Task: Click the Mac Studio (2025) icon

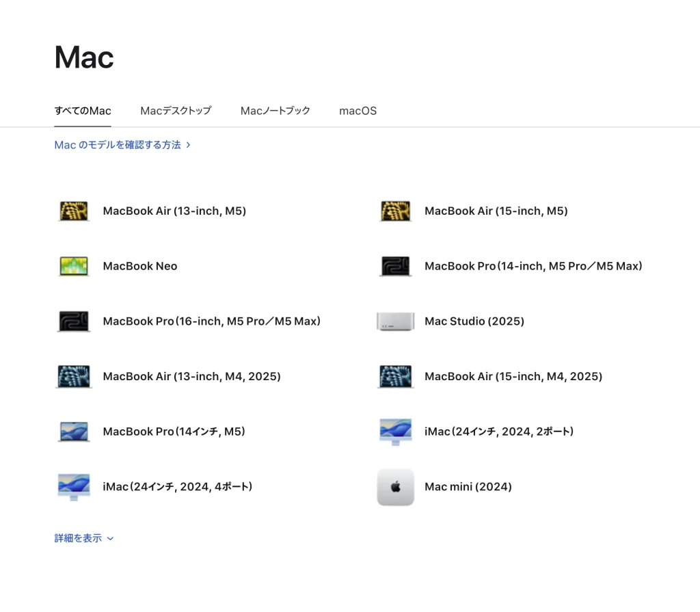Action: tap(395, 321)
